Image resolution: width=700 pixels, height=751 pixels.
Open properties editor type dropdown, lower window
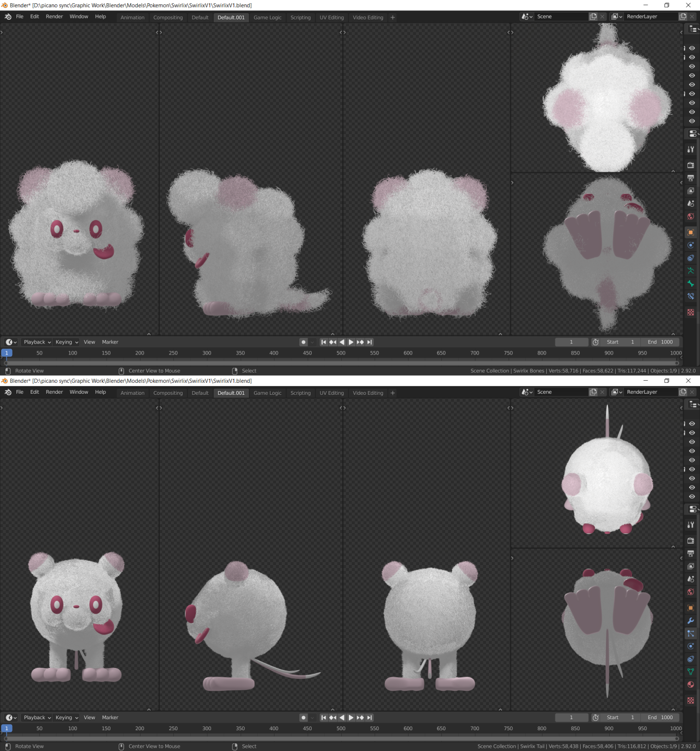(x=693, y=509)
